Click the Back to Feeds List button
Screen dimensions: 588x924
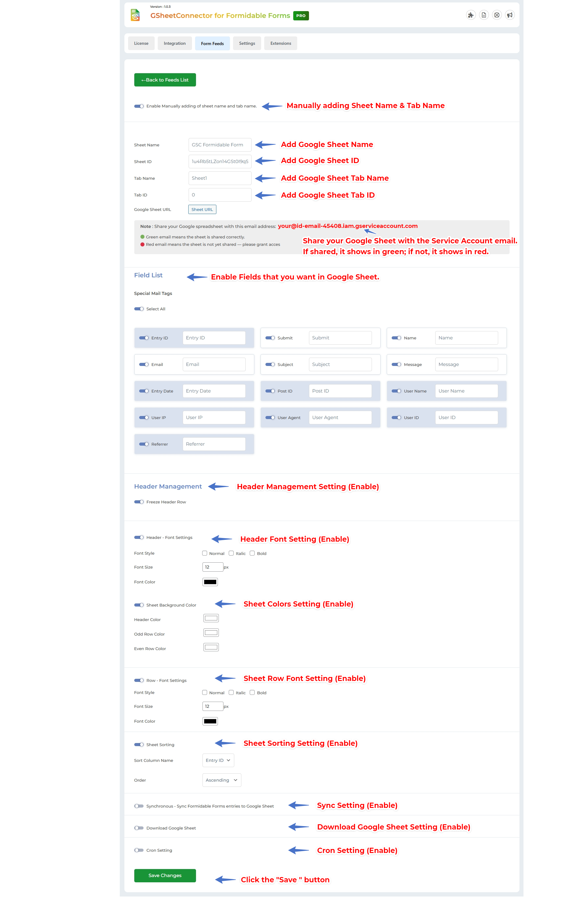(x=165, y=79)
